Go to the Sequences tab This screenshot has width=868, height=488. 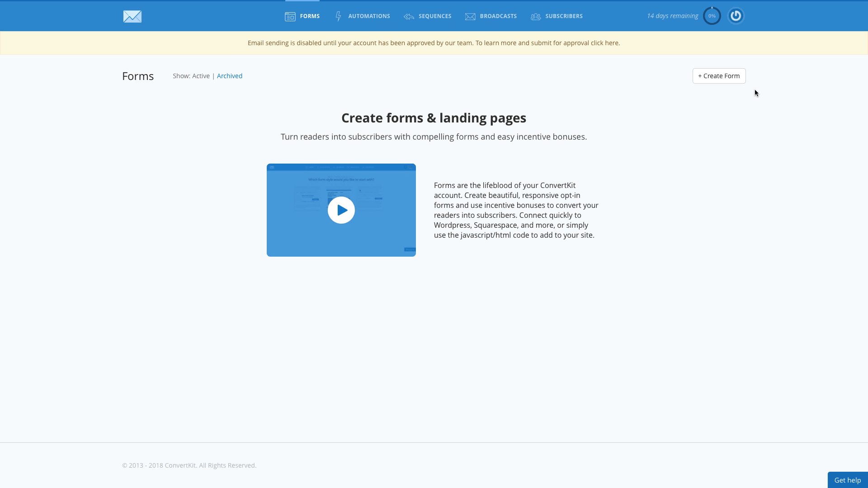[434, 16]
